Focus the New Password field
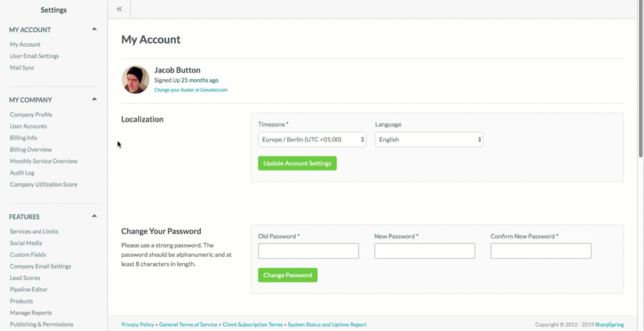 (425, 251)
